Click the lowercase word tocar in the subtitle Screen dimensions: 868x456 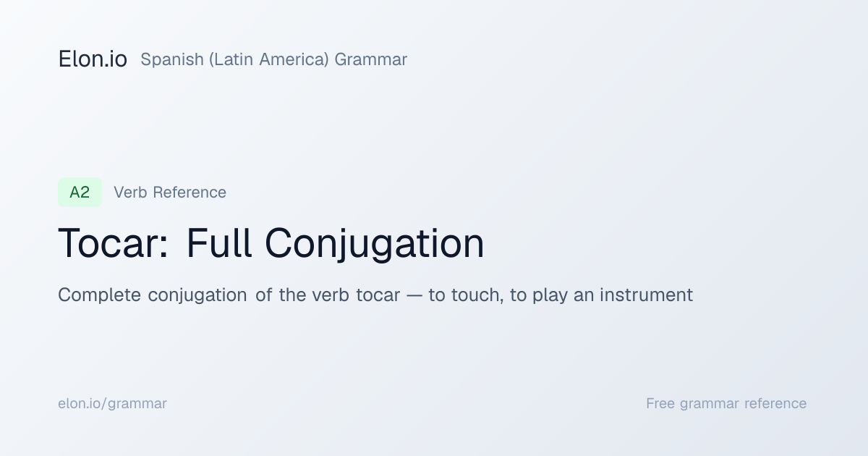click(378, 295)
